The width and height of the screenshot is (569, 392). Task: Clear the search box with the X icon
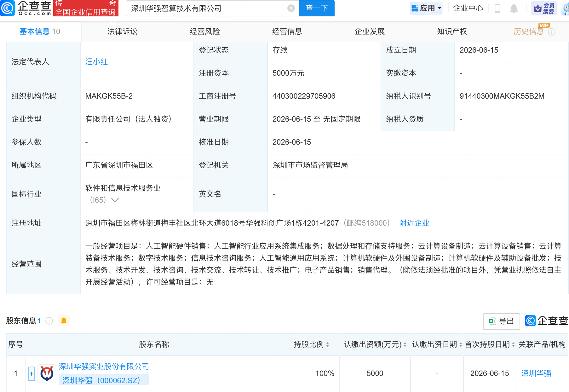[291, 9]
